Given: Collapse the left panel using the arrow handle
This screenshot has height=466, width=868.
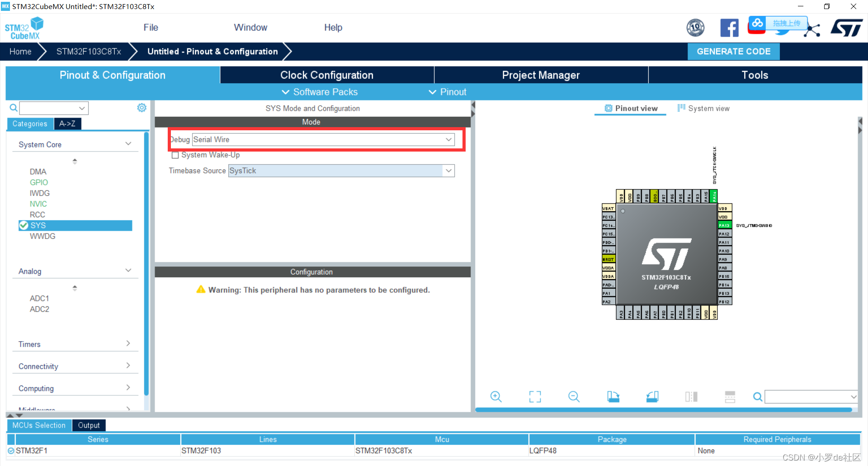Looking at the screenshot, I should coord(473,105).
